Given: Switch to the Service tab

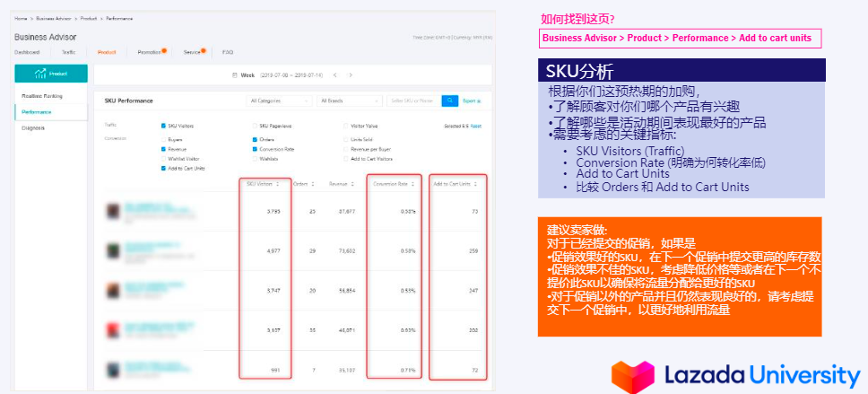Looking at the screenshot, I should click(x=192, y=52).
